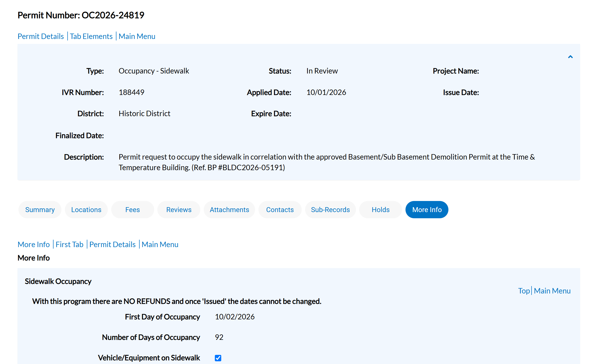Open the Sub-Records tab
The height and width of the screenshot is (364, 589).
click(x=330, y=210)
